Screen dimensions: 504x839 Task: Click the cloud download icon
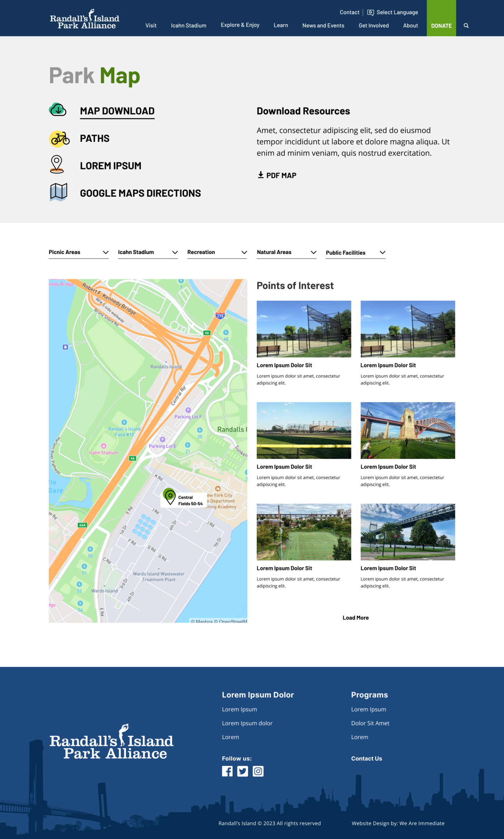tap(58, 110)
